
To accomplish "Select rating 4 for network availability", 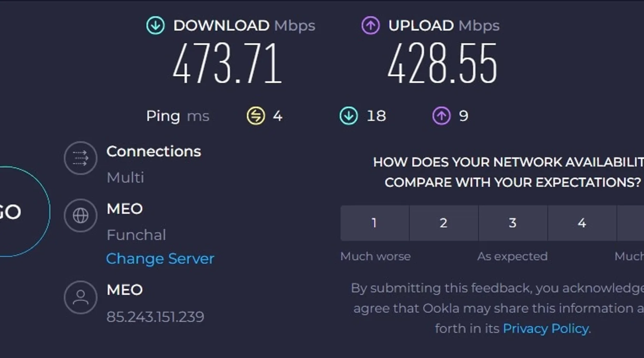I will pos(582,223).
